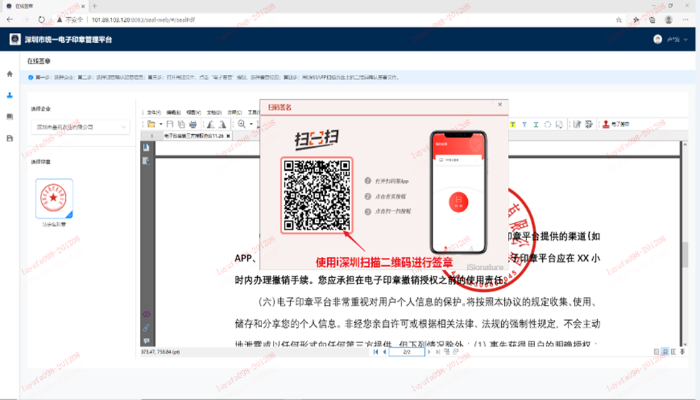Open the 文档 menu in PDF viewer
The width and height of the screenshot is (700, 400).
point(214,112)
